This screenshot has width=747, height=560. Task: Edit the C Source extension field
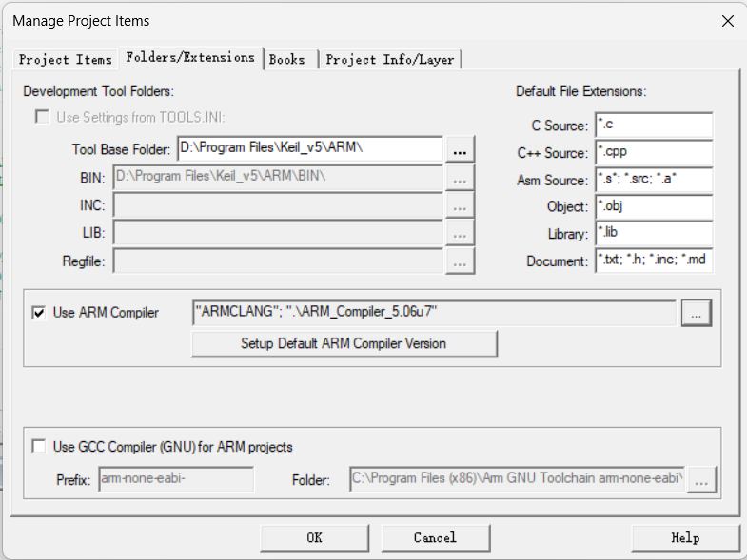coord(654,125)
